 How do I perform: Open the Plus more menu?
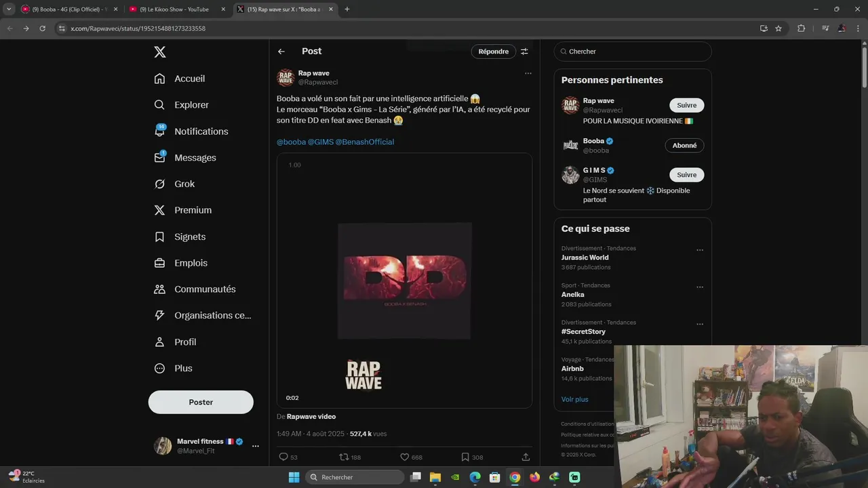click(x=173, y=369)
